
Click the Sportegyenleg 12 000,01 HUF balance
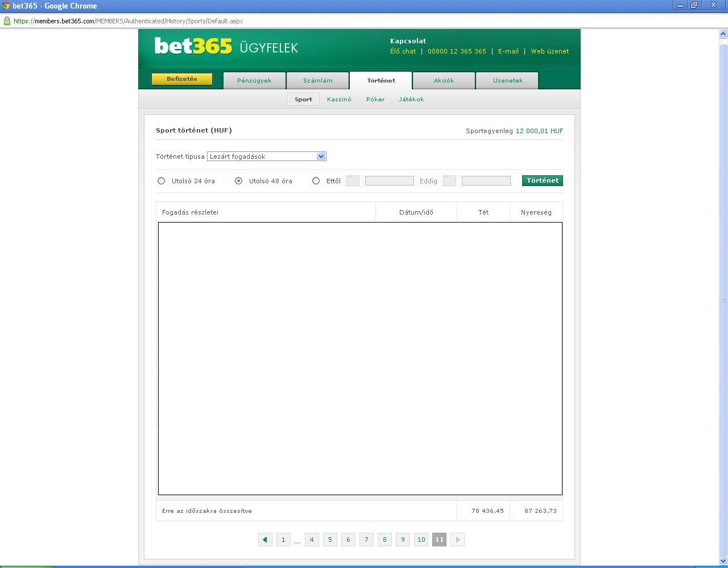(514, 131)
